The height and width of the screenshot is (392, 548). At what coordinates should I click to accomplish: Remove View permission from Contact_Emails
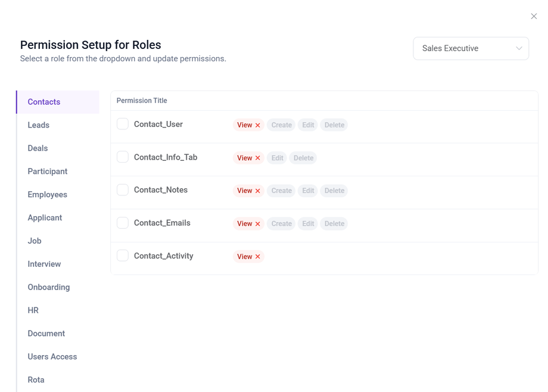pyautogui.click(x=258, y=224)
